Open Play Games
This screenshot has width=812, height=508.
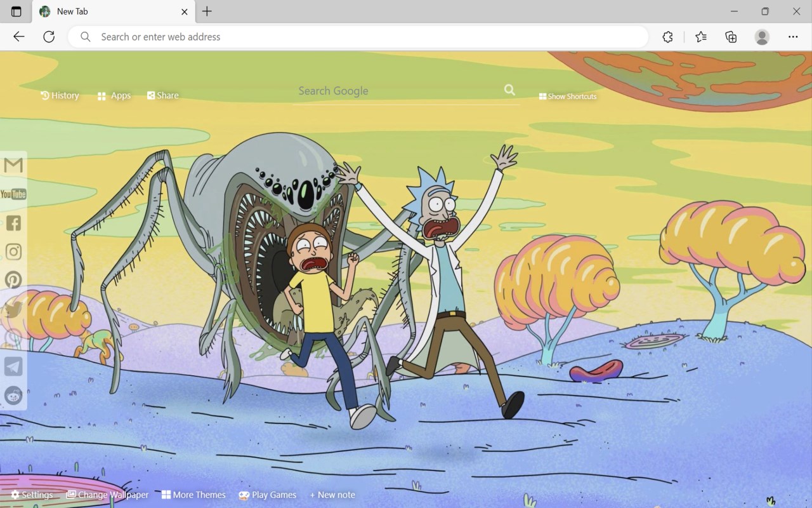(x=267, y=495)
